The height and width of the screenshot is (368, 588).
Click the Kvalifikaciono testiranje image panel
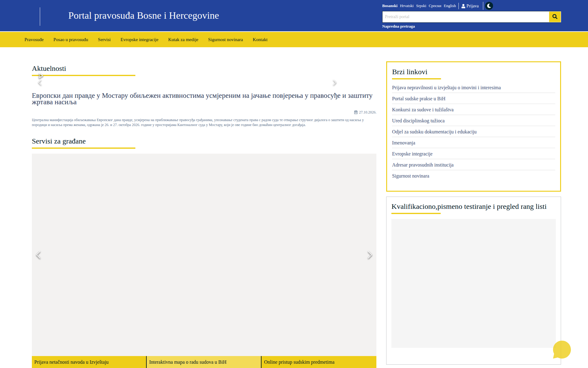[473, 283]
